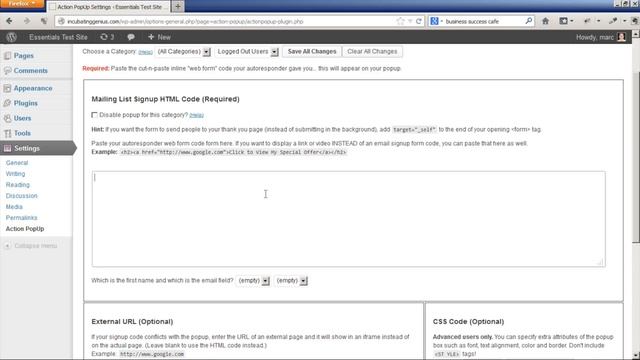This screenshot has width=640, height=360.
Task: Go to Permalinks settings submenu
Action: click(21, 218)
